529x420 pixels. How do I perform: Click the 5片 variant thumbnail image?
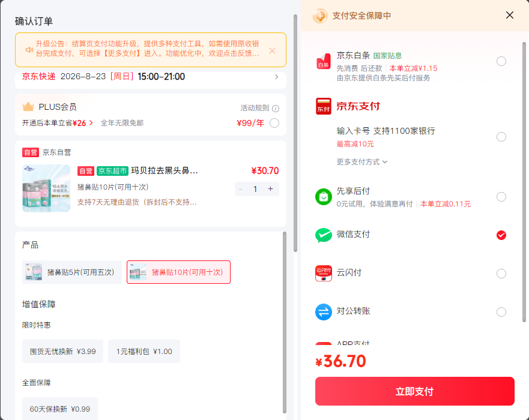tap(34, 272)
